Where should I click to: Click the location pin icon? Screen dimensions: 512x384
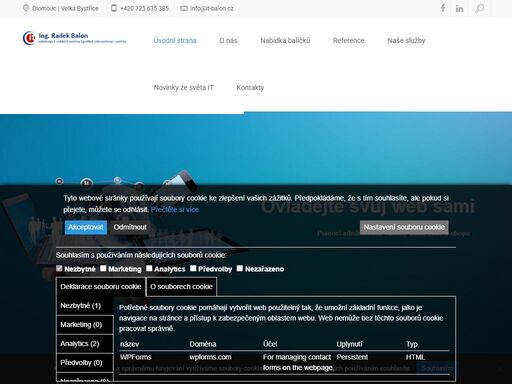point(26,8)
